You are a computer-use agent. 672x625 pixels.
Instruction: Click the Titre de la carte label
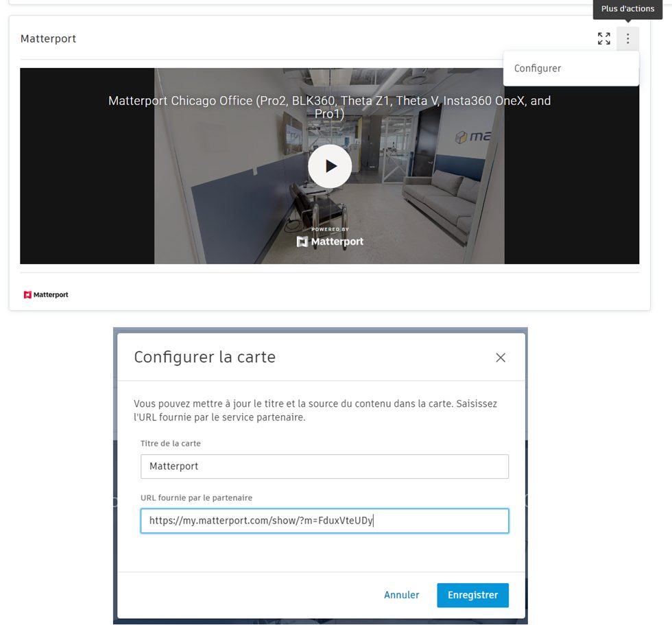point(171,443)
